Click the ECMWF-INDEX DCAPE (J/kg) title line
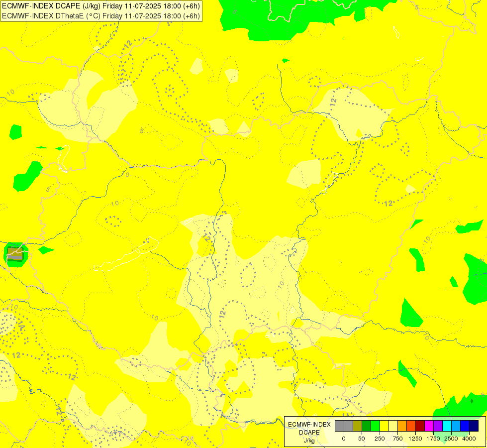Screen dimensions: 487x448 click(101, 6)
